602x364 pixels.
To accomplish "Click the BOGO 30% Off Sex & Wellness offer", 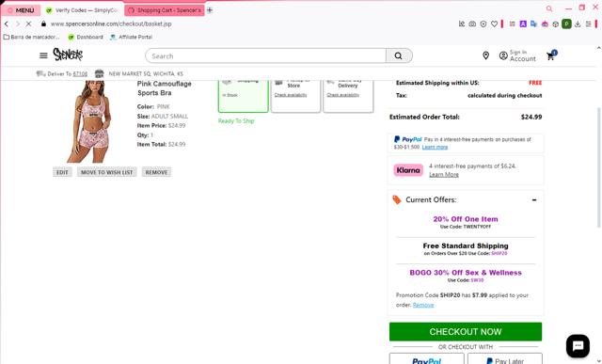I will coord(466,273).
